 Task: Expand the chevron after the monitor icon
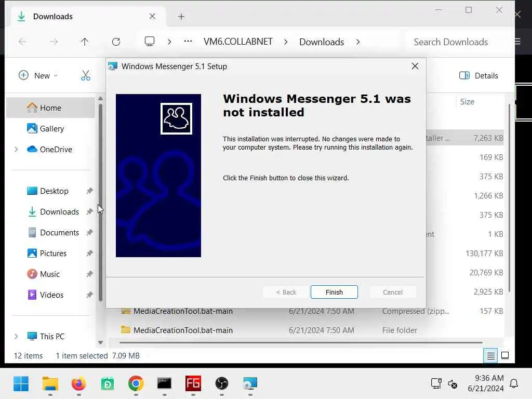[169, 42]
